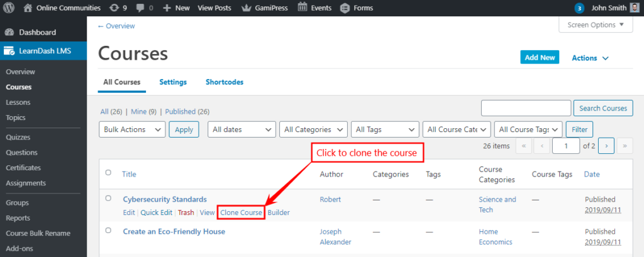This screenshot has width=644, height=257.
Task: Click Science and Tech category link
Action: 497,204
